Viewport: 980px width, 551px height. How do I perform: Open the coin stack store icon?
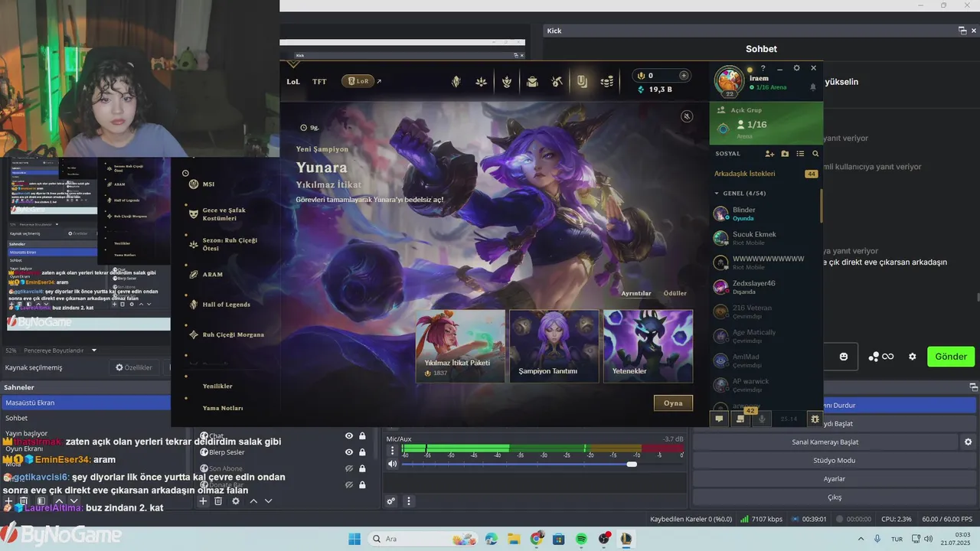(607, 81)
